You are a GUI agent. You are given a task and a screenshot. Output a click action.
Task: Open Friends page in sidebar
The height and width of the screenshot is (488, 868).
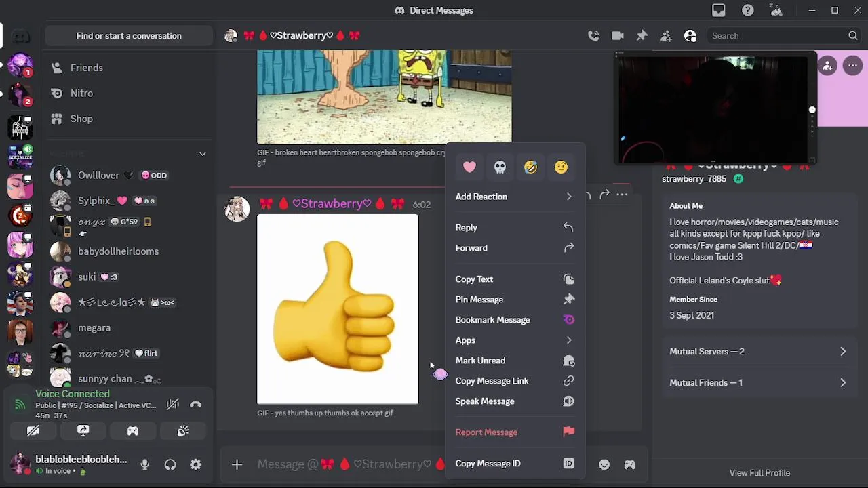tap(129, 68)
